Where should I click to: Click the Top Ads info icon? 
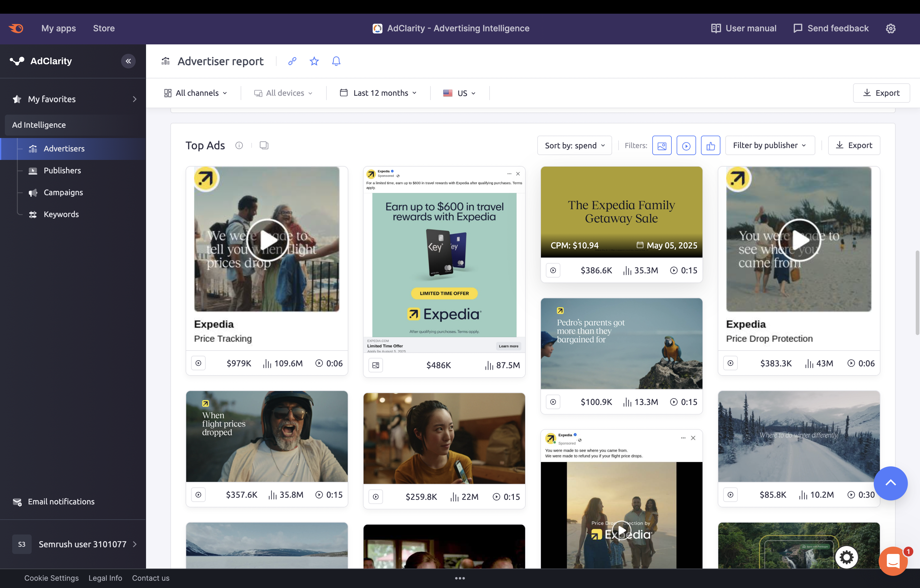[x=239, y=145]
